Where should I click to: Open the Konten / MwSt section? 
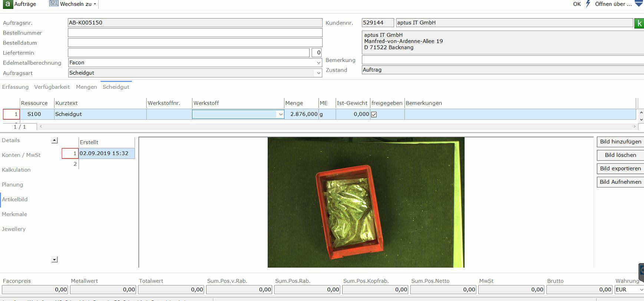(x=21, y=155)
